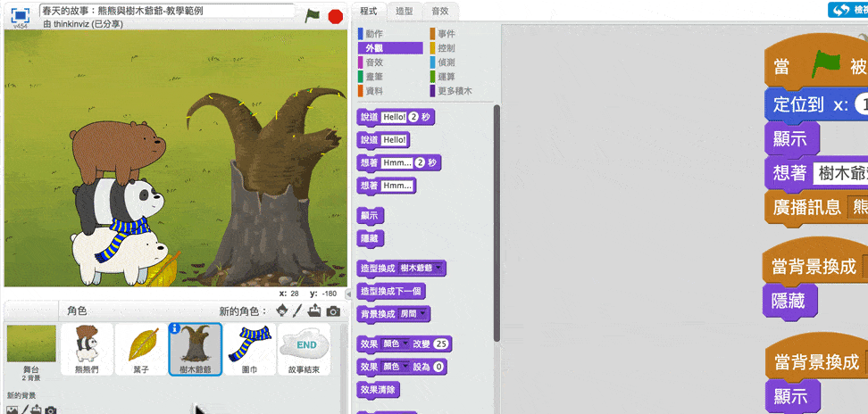Click the green flag above the stage
Screen dimensions: 868x414
pos(313,16)
